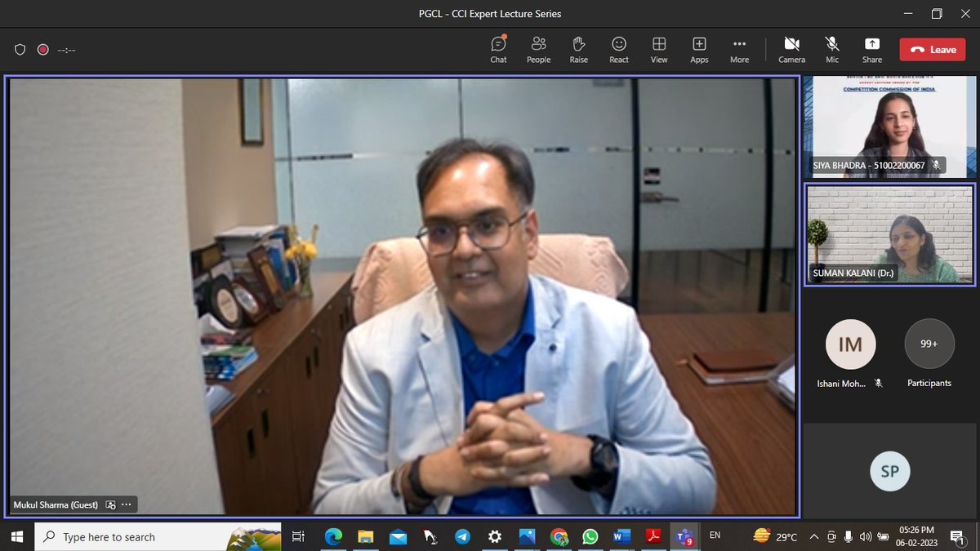Open the EN language switcher
The height and width of the screenshot is (551, 980).
click(x=715, y=536)
